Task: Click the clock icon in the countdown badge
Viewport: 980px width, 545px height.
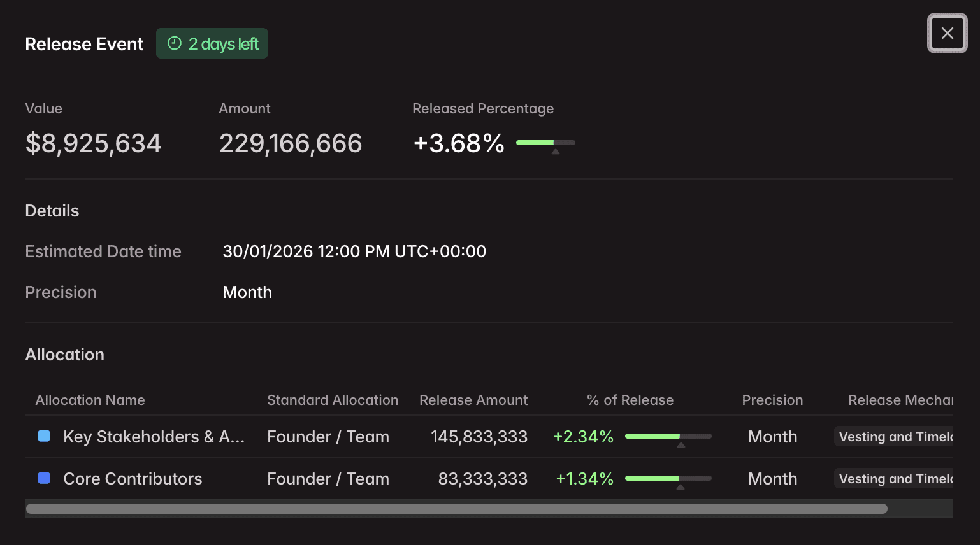Action: pos(173,43)
